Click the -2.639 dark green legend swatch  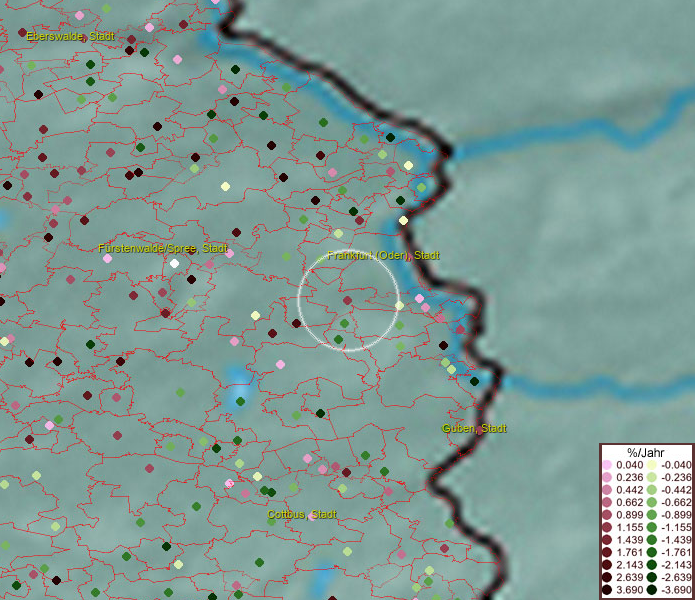coord(652,577)
